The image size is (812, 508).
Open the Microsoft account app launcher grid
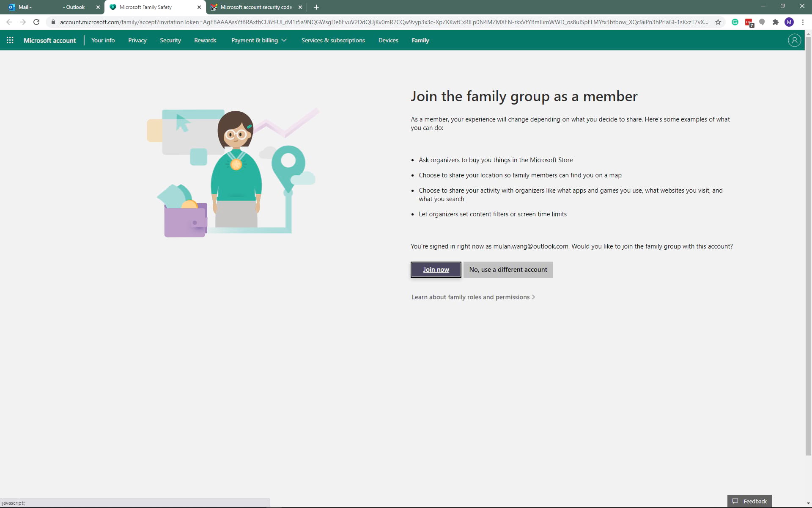pos(10,40)
